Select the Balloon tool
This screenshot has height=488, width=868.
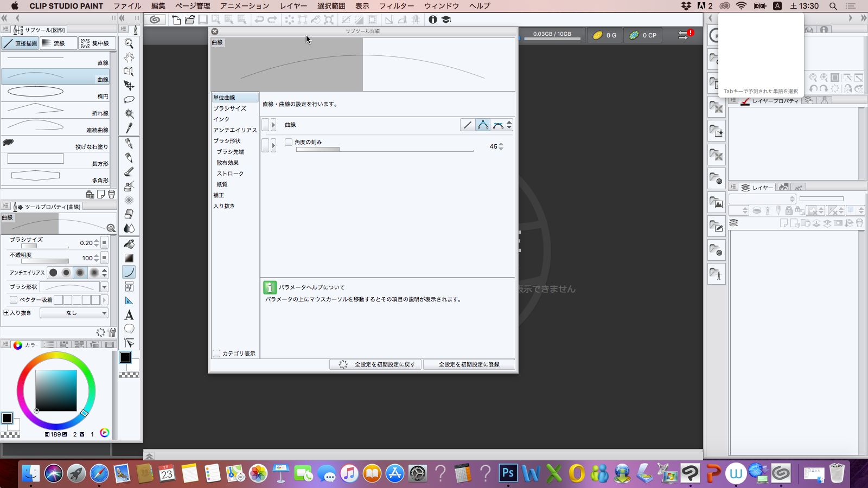click(x=129, y=329)
